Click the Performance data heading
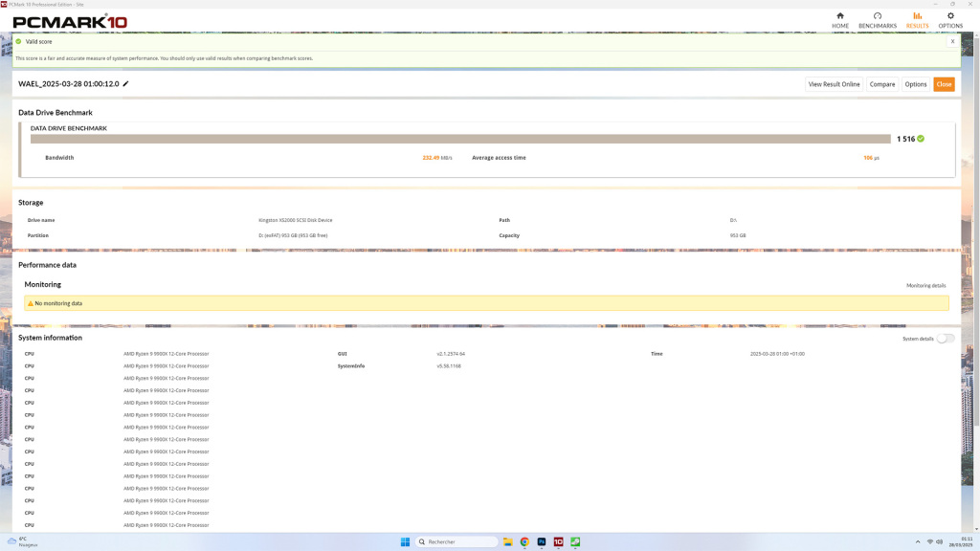980x551 pixels. 47,265
